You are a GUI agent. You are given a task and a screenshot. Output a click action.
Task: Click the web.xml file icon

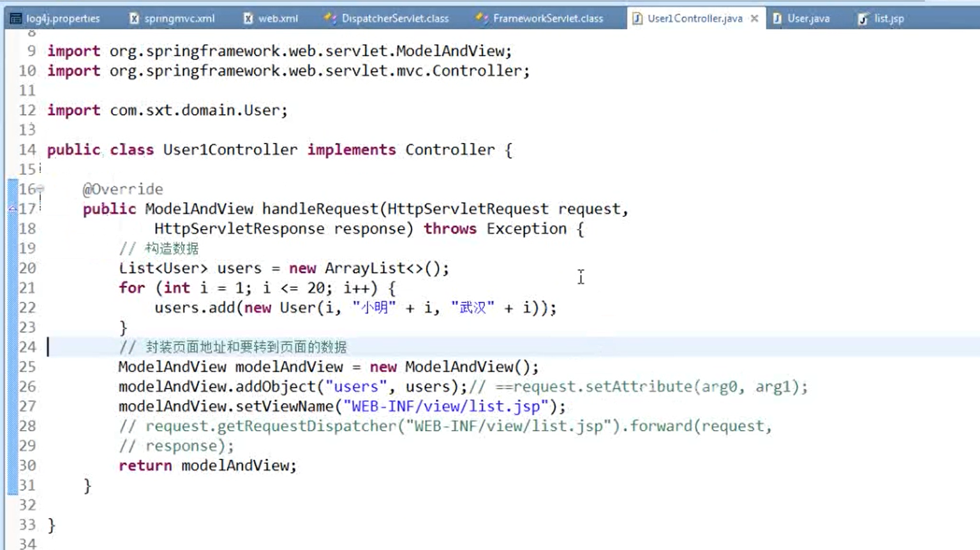pyautogui.click(x=248, y=19)
